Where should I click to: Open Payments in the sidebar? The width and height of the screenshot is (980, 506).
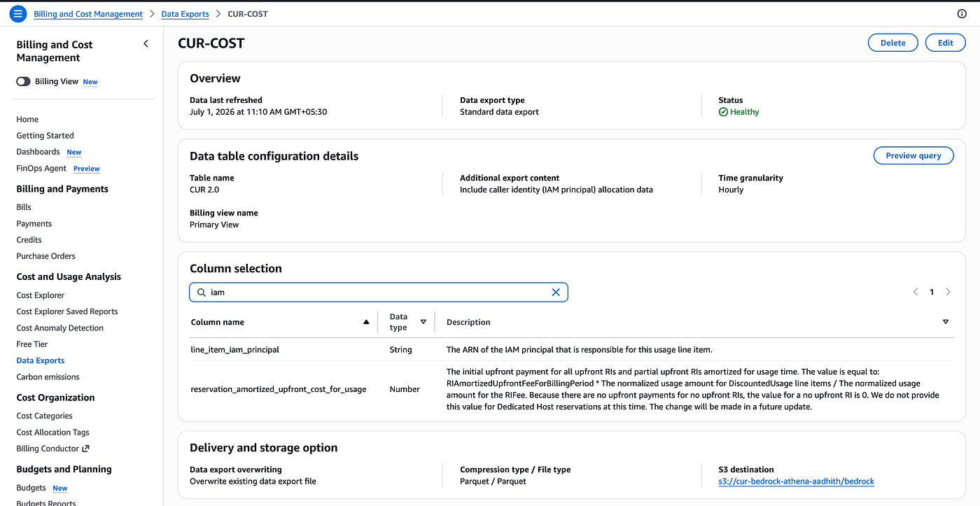click(34, 224)
